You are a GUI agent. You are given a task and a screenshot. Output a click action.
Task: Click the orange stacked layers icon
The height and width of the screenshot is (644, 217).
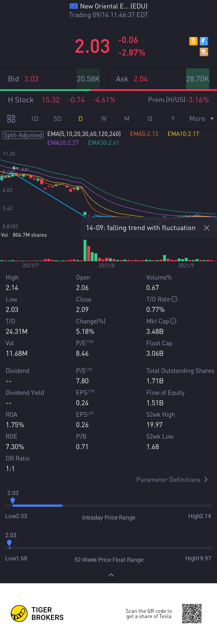(204, 52)
